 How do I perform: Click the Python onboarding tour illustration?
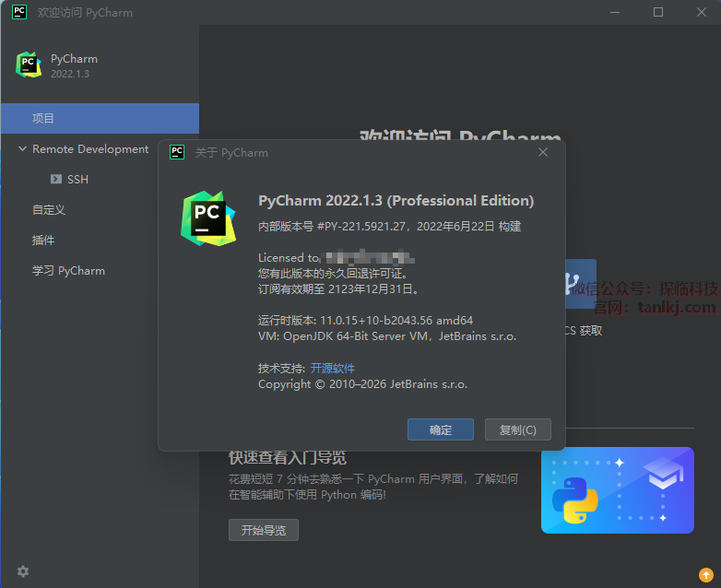617,490
